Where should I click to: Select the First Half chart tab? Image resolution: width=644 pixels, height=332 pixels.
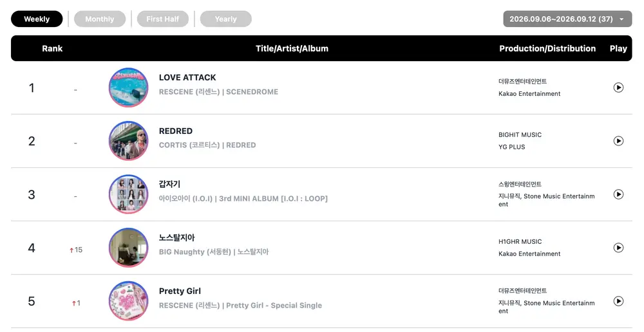pos(163,19)
